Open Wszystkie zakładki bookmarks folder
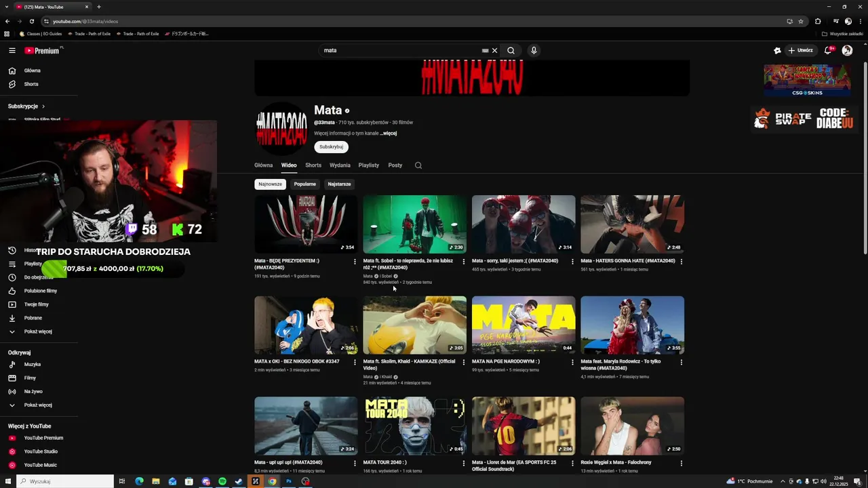Screen dimensions: 868x488 point(842,33)
